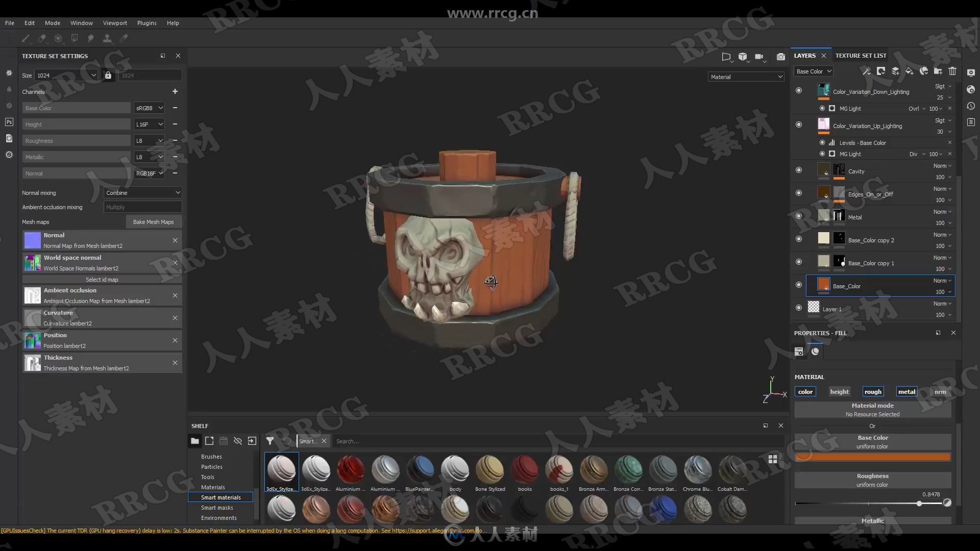Add a new channel with plus icon

(175, 91)
